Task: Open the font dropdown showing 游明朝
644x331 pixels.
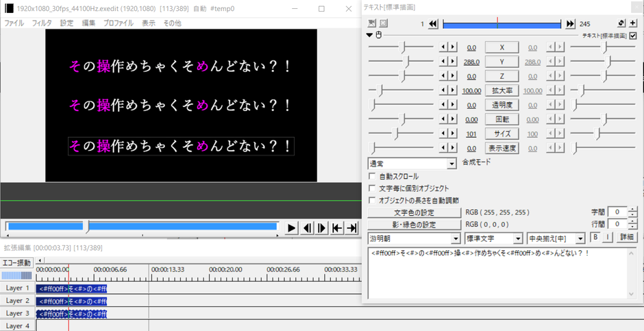Action: [x=414, y=238]
